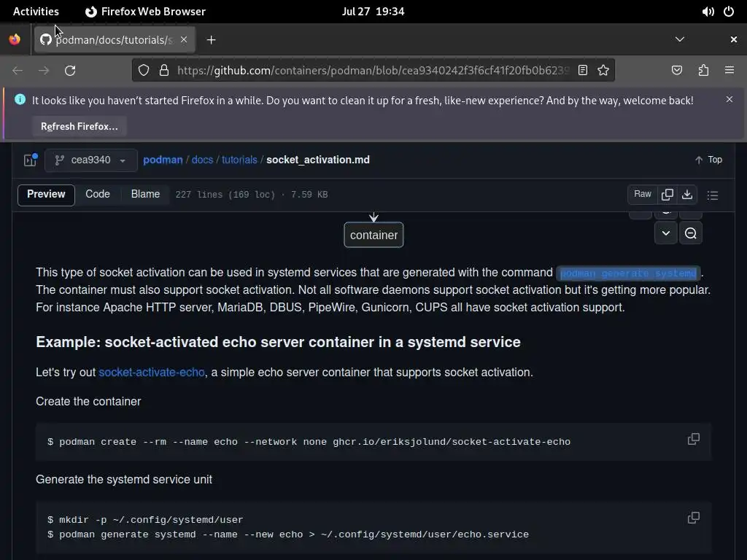Open docs breadcrumb link
The image size is (747, 560).
coord(202,160)
